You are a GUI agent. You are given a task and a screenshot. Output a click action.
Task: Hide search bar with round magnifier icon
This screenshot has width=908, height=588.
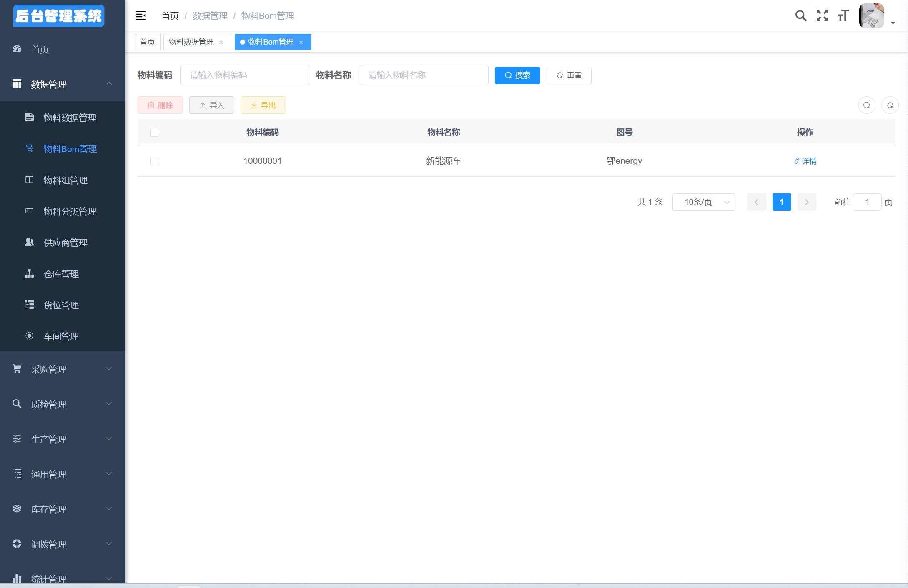pyautogui.click(x=866, y=105)
